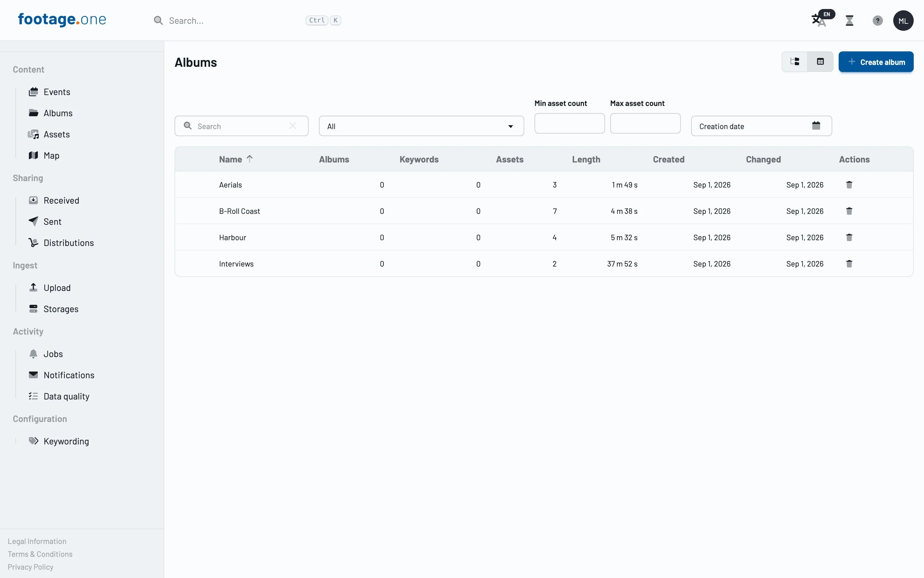Sort by Length column header
This screenshot has width=924, height=578.
pyautogui.click(x=586, y=159)
